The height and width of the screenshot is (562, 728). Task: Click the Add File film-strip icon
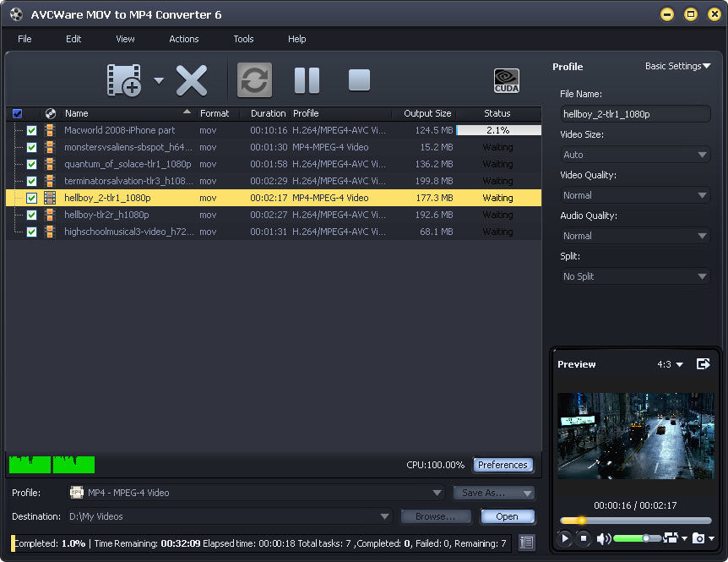point(124,80)
